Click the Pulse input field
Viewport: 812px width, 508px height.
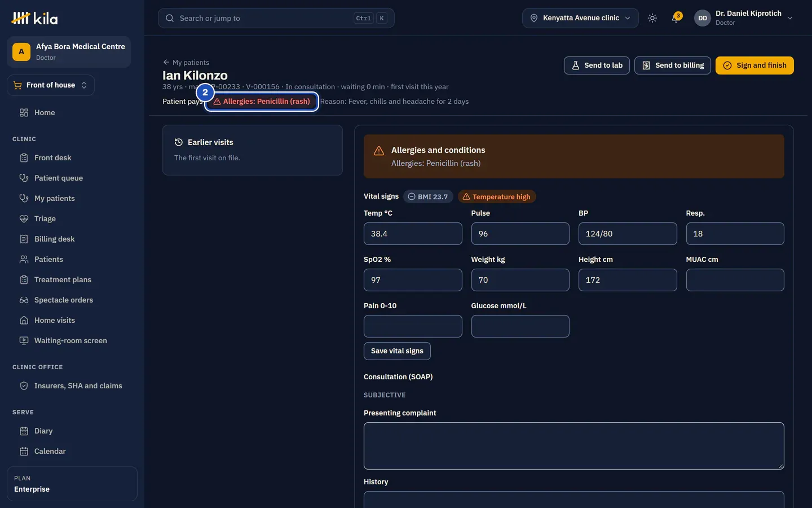point(520,234)
